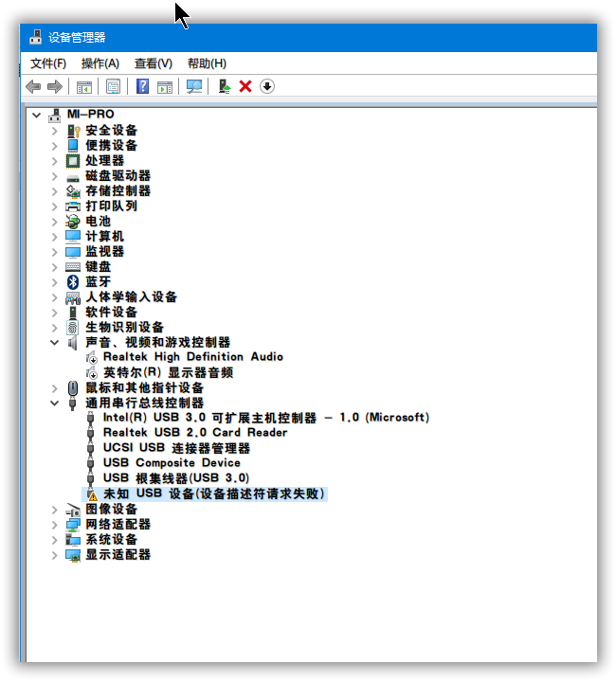
Task: Click the Properties toolbar icon
Action: [x=113, y=86]
